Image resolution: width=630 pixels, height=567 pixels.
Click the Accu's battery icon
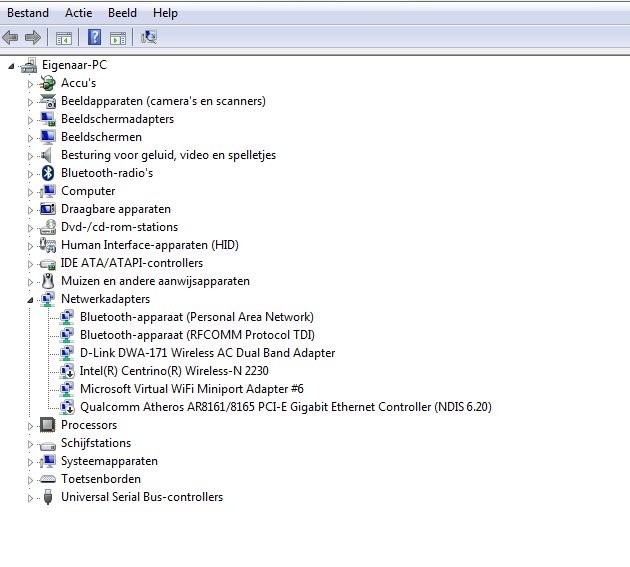click(x=48, y=83)
